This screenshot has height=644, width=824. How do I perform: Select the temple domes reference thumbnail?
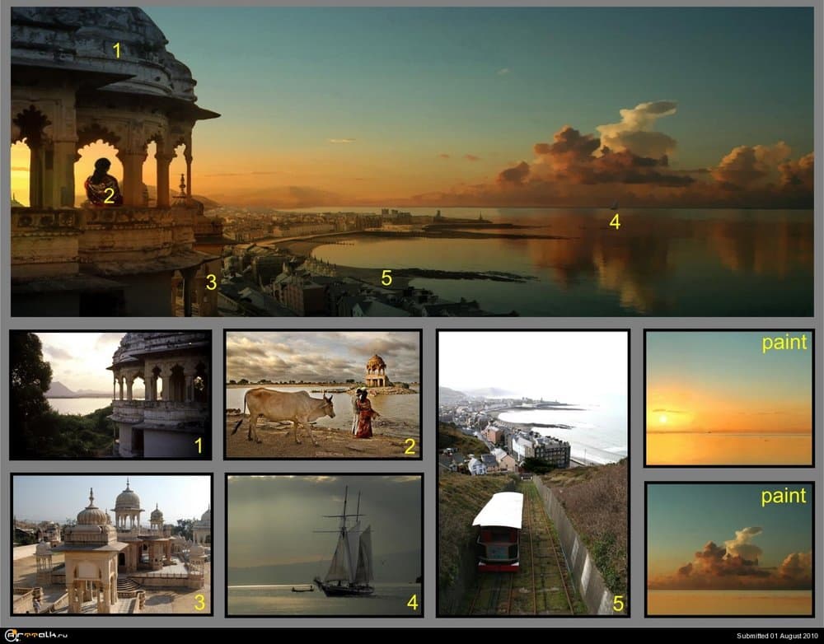pyautogui.click(x=111, y=544)
